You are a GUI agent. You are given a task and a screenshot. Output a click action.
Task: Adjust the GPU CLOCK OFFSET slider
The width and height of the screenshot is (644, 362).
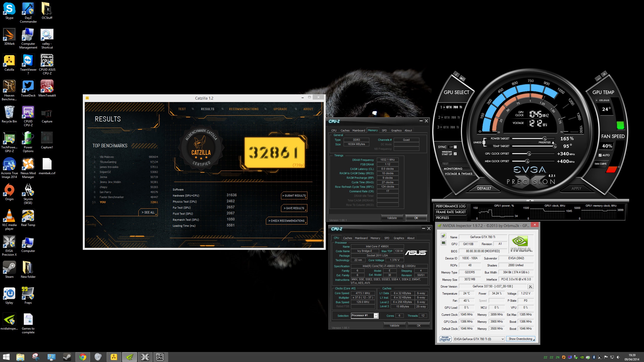529,154
